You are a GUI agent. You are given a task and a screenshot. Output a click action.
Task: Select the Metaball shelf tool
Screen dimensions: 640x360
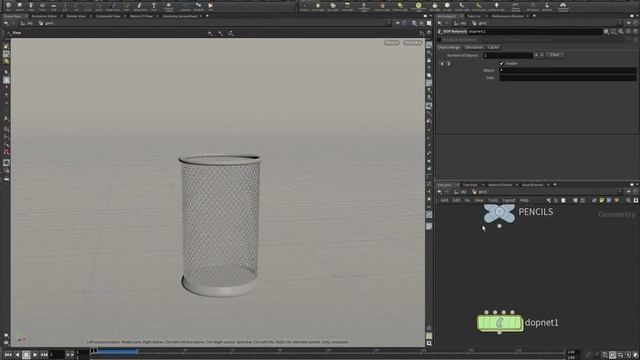pos(198,6)
